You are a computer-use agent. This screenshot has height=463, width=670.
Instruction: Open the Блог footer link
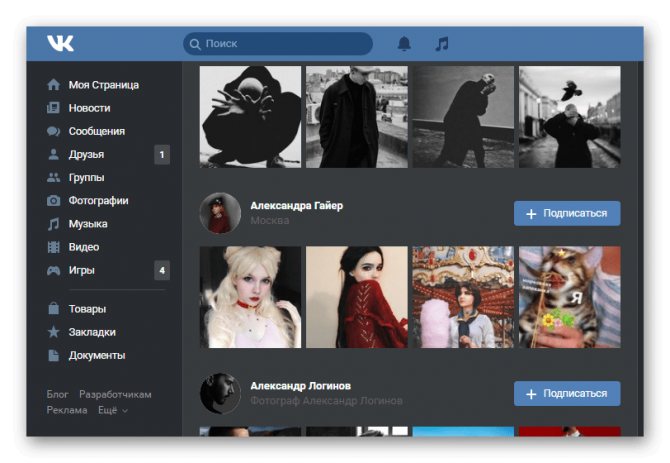57,394
